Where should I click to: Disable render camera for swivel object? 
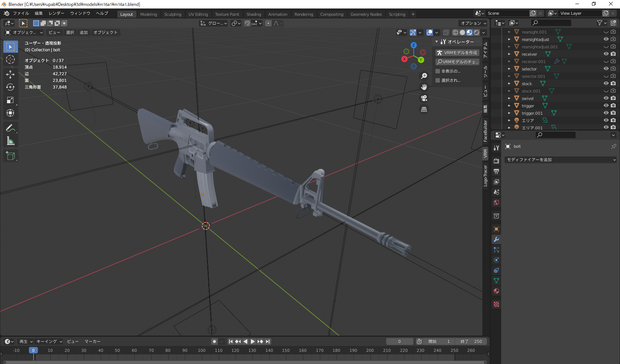[613, 98]
